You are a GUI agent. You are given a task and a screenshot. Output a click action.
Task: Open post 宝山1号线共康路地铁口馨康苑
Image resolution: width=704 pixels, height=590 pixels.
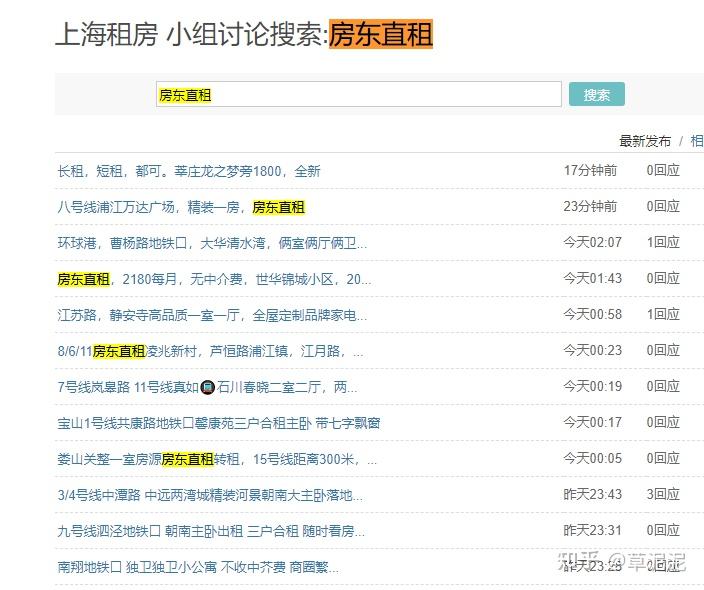coord(219,423)
